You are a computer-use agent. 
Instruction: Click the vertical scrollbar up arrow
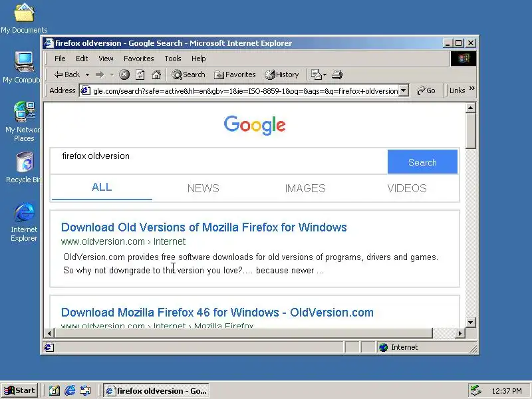click(x=470, y=108)
